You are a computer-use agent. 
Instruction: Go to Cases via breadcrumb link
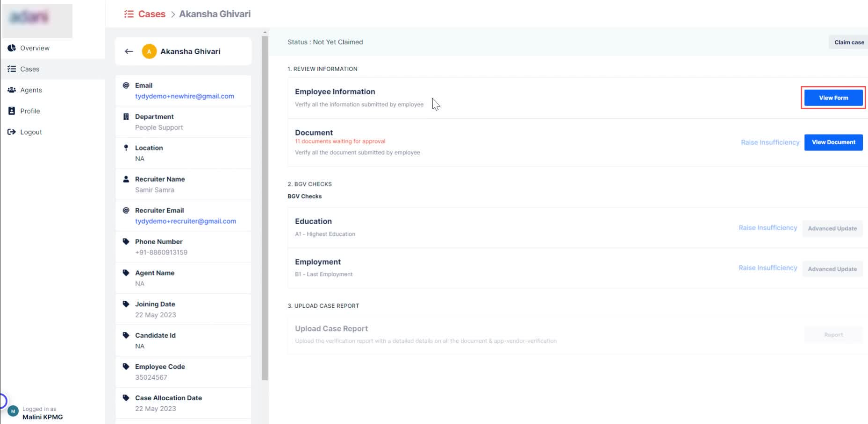[152, 14]
